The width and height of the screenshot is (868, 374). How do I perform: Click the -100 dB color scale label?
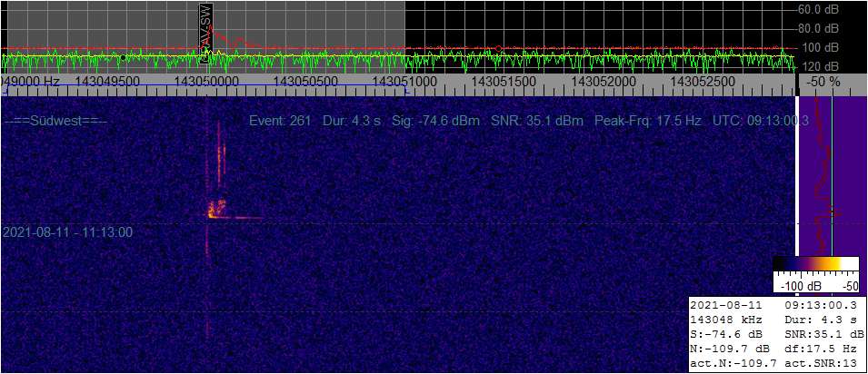[800, 287]
